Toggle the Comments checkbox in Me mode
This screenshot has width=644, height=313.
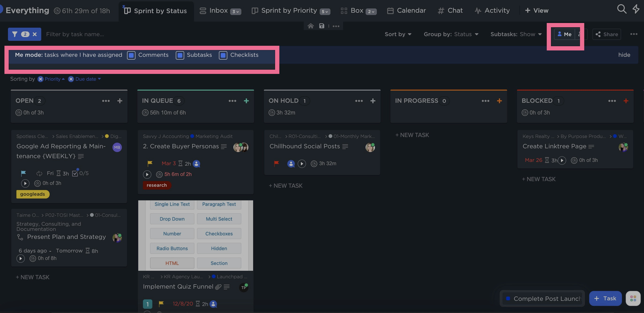pyautogui.click(x=131, y=55)
